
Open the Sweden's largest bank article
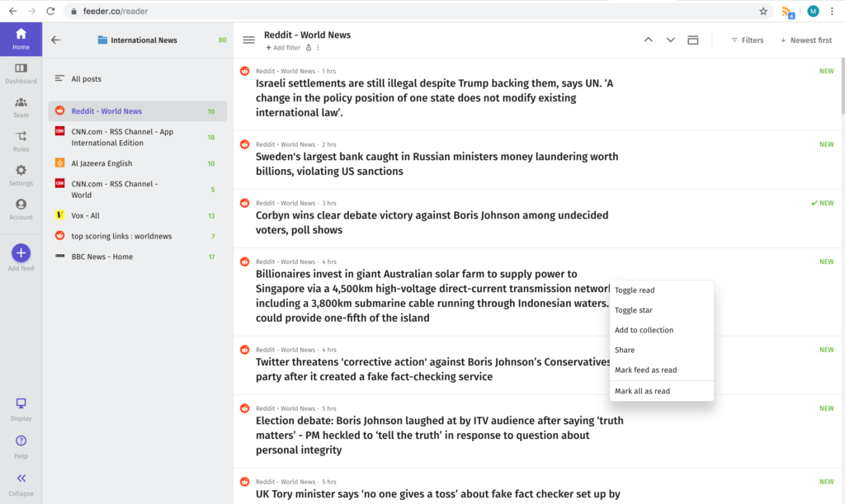(437, 163)
